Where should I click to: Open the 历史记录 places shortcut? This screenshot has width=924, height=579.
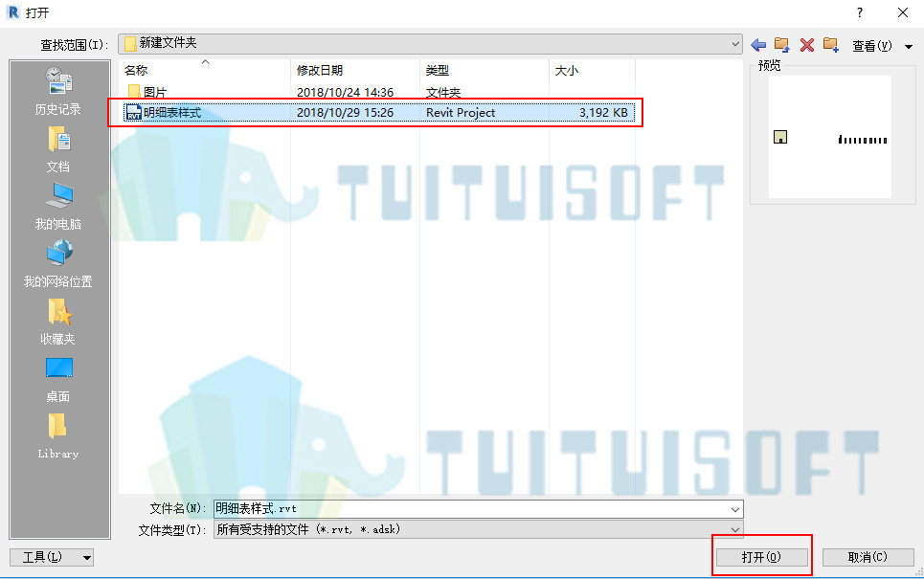click(x=57, y=91)
